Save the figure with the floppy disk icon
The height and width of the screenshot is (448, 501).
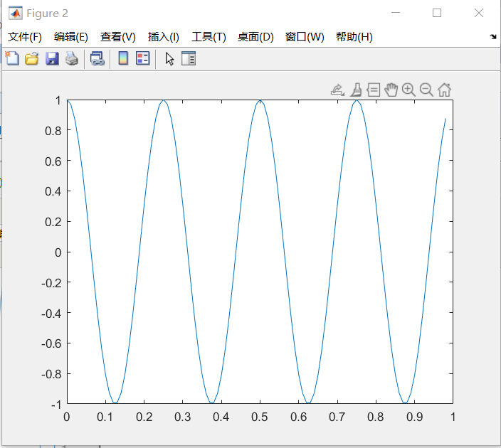tap(52, 59)
